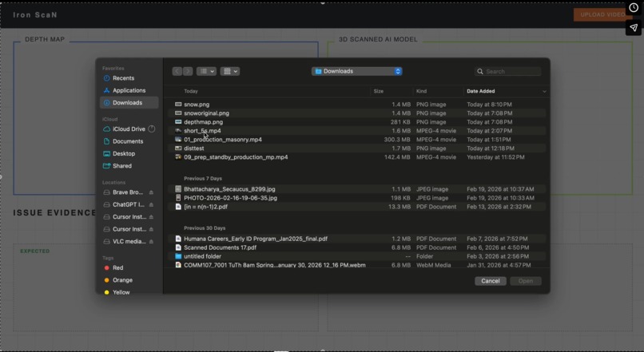Image resolution: width=644 pixels, height=352 pixels.
Task: Select file snoworiginal.png
Action: point(356,113)
